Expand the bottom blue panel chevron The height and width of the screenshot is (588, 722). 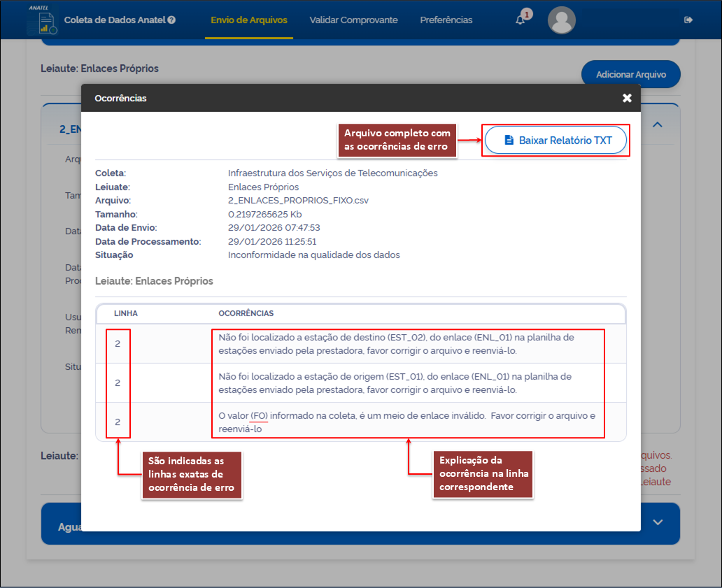point(658,522)
